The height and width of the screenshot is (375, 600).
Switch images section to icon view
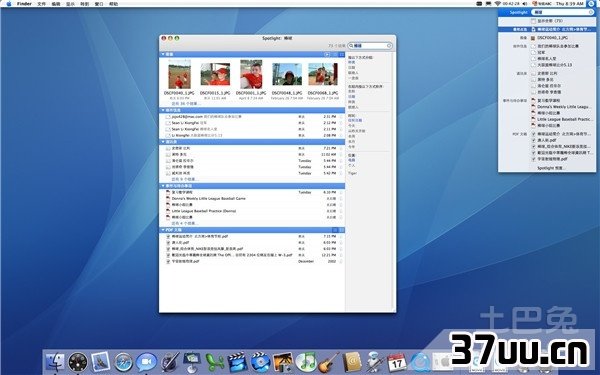(342, 54)
